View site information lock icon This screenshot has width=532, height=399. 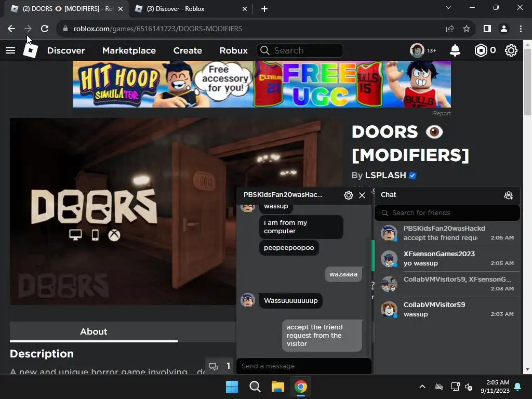click(65, 29)
